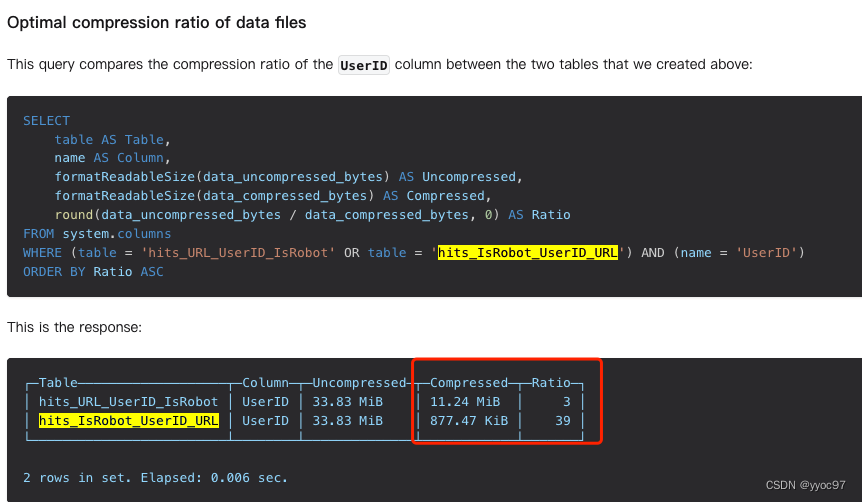Image resolution: width=862 pixels, height=502 pixels.
Task: Click formatReadableSize(data_uncompressed_bytes) in the query
Action: click(222, 177)
